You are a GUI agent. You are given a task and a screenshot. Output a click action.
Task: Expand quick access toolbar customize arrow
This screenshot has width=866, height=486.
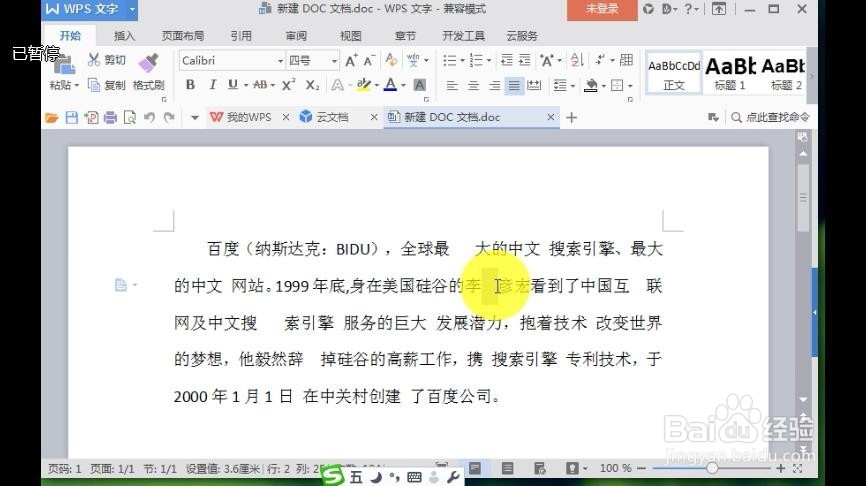[x=194, y=118]
